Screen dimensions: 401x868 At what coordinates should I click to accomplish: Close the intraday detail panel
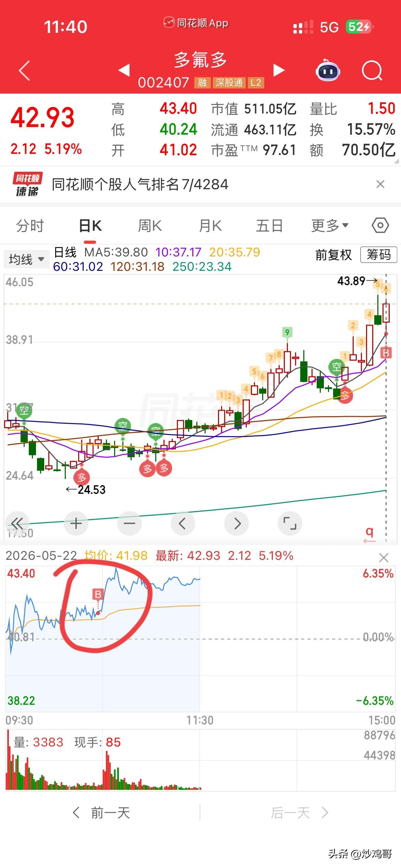(384, 558)
